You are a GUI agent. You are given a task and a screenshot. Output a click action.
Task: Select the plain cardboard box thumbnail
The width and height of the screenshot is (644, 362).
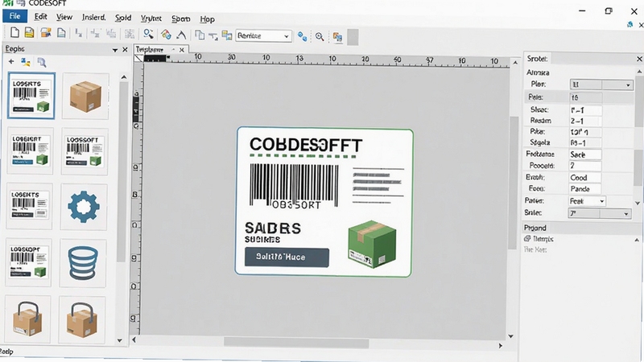tap(85, 97)
